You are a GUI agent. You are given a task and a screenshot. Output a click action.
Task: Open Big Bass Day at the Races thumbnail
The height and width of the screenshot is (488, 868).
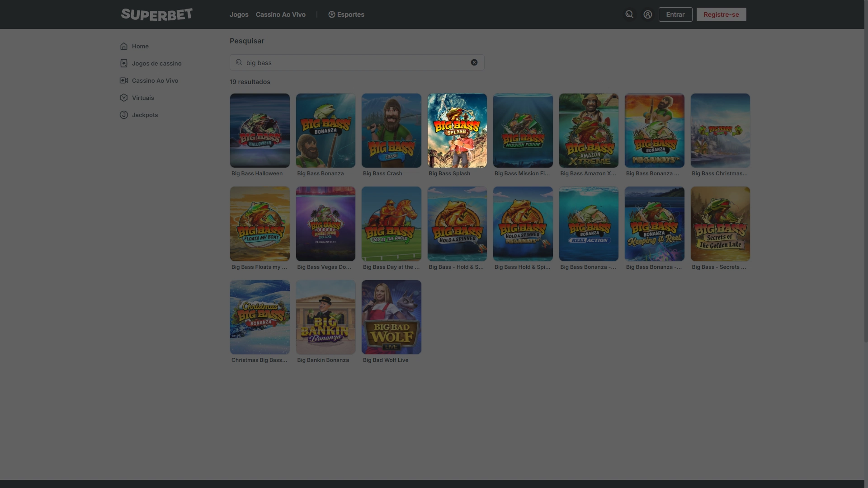pos(391,224)
